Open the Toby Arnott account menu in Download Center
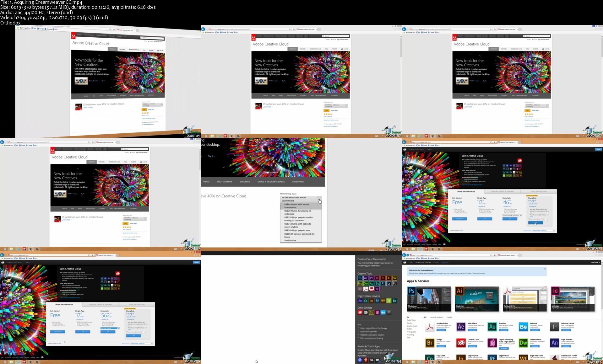 [x=595, y=262]
